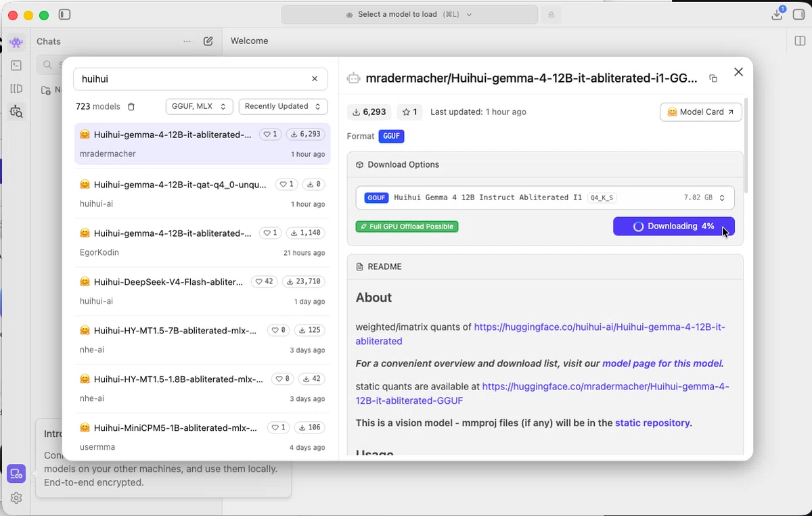Open the huihui-ai Huihui-gemma-4-12B-it-abliterated link
812x516 pixels.
540,334
